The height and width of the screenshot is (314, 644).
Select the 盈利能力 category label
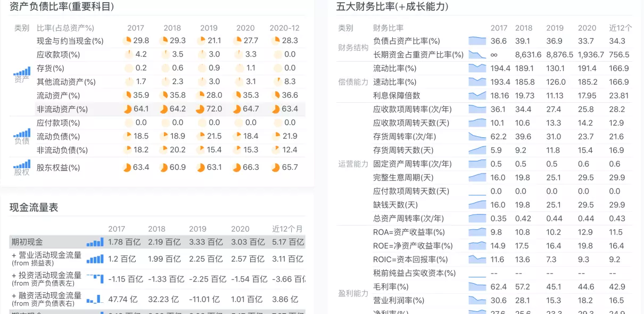pyautogui.click(x=353, y=293)
